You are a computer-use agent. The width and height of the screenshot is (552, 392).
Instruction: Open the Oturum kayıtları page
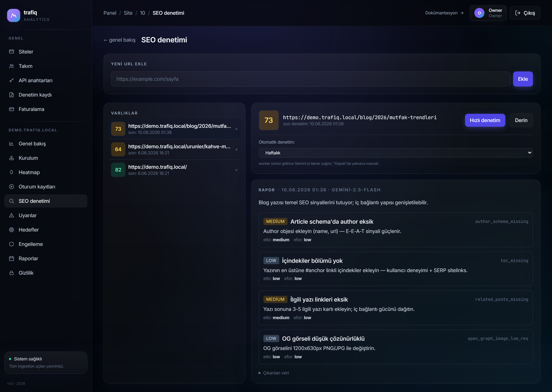pos(46,187)
